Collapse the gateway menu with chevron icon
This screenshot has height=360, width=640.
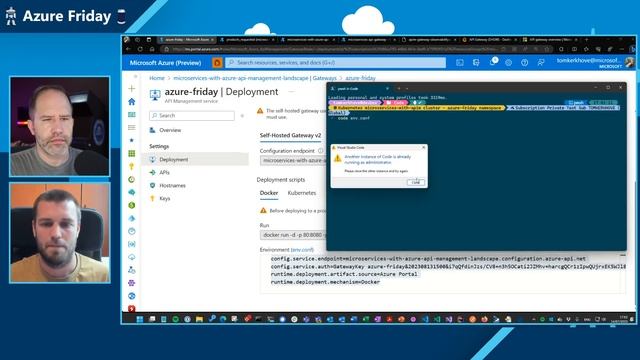pos(242,116)
